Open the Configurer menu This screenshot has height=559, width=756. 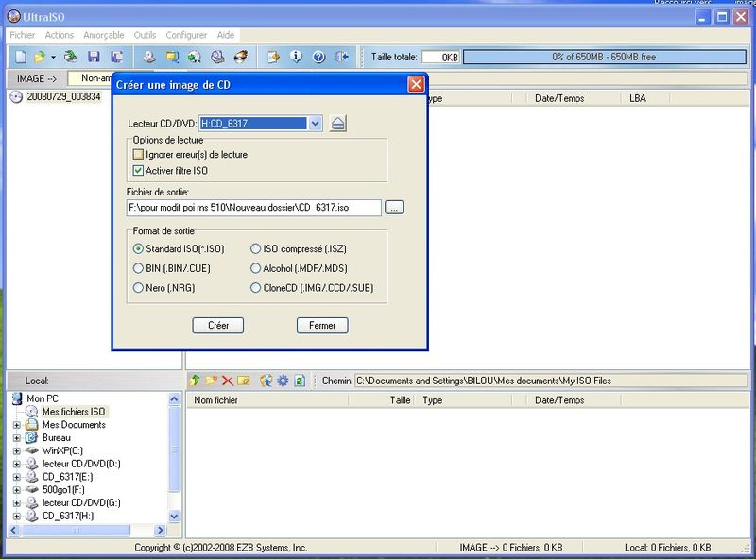[186, 35]
